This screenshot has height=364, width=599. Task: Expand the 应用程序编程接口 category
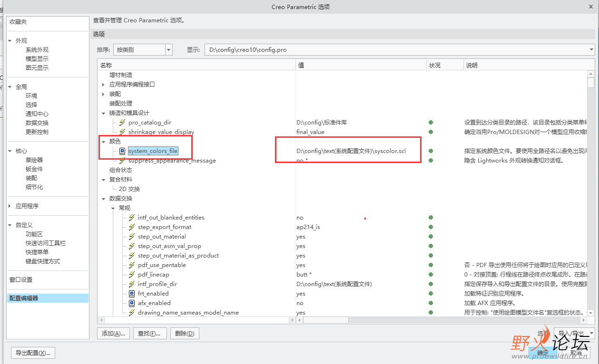click(x=103, y=85)
